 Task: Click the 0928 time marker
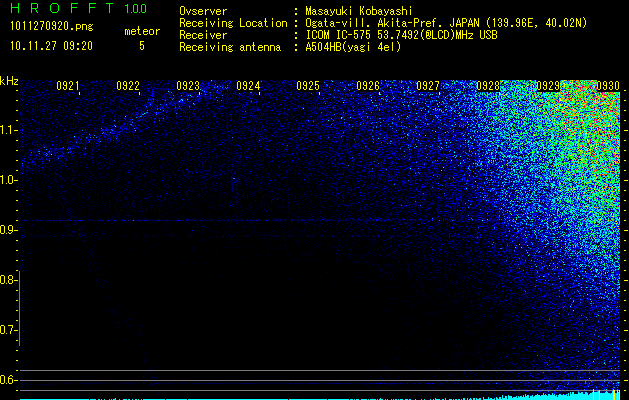point(488,85)
